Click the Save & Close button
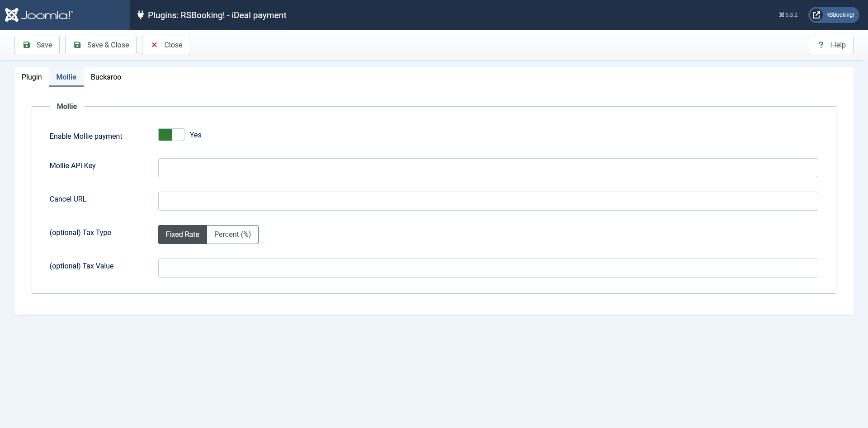Viewport: 868px width, 428px height. [101, 45]
